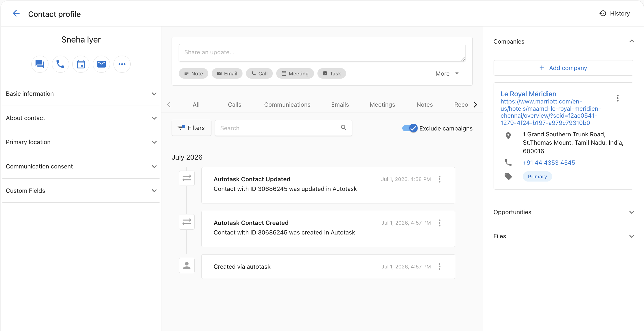Open Le Royal Méridien card options menu
Screen dimensions: 644x331
coord(618,98)
